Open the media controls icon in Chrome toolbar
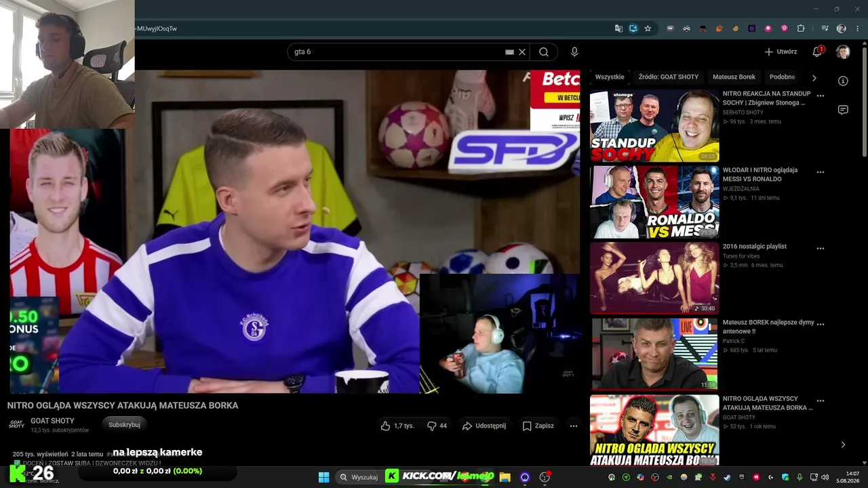 pyautogui.click(x=825, y=28)
